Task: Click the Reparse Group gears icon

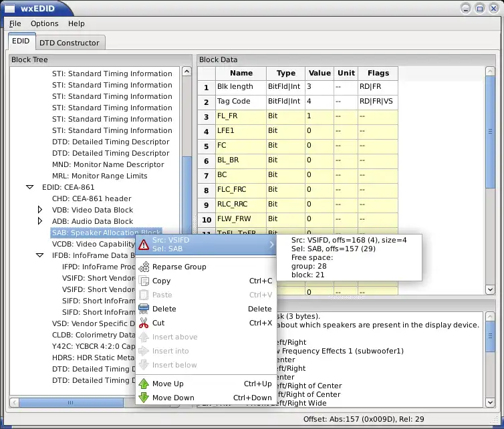Action: [144, 267]
